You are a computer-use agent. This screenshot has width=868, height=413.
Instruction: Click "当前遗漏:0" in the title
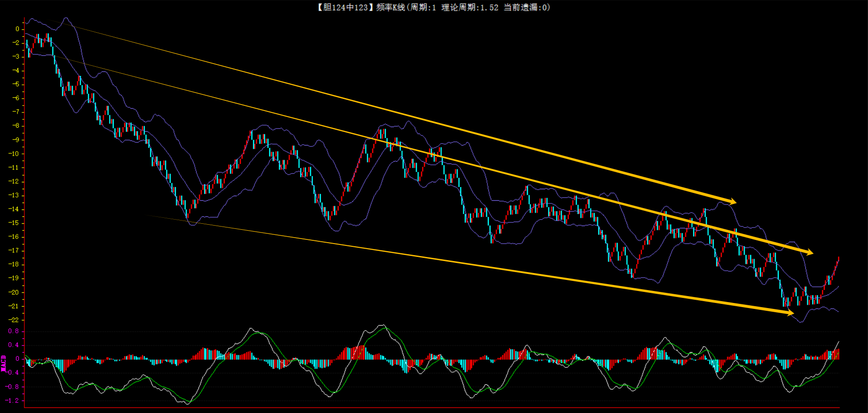tap(525, 7)
